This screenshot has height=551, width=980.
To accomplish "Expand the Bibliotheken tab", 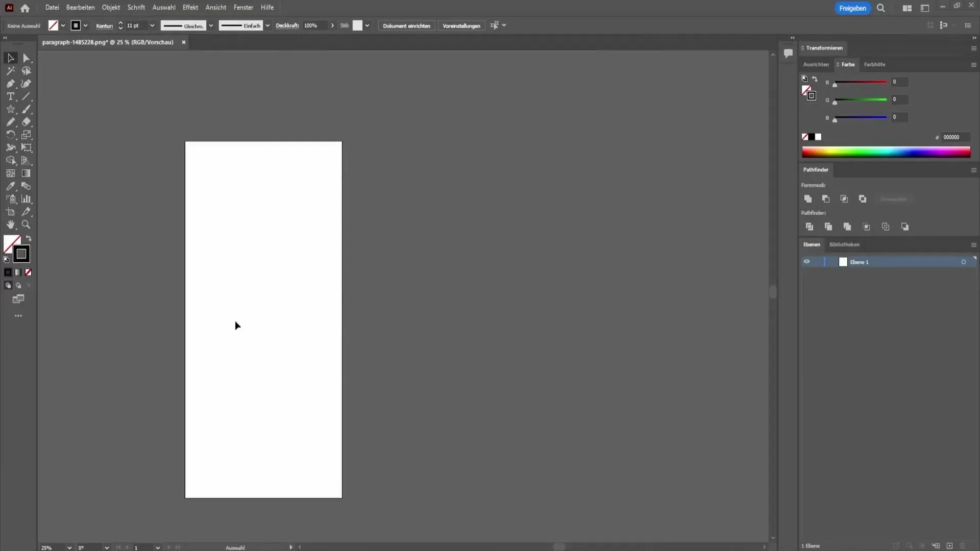I will 845,244.
